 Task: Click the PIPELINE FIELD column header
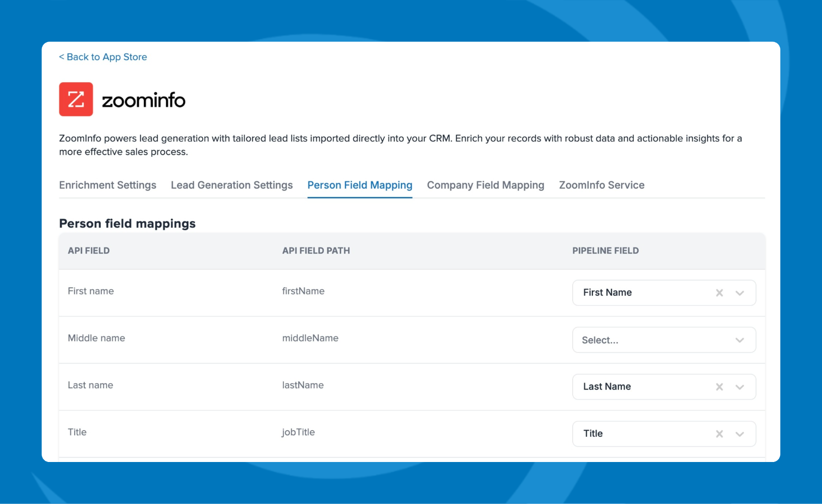click(605, 251)
